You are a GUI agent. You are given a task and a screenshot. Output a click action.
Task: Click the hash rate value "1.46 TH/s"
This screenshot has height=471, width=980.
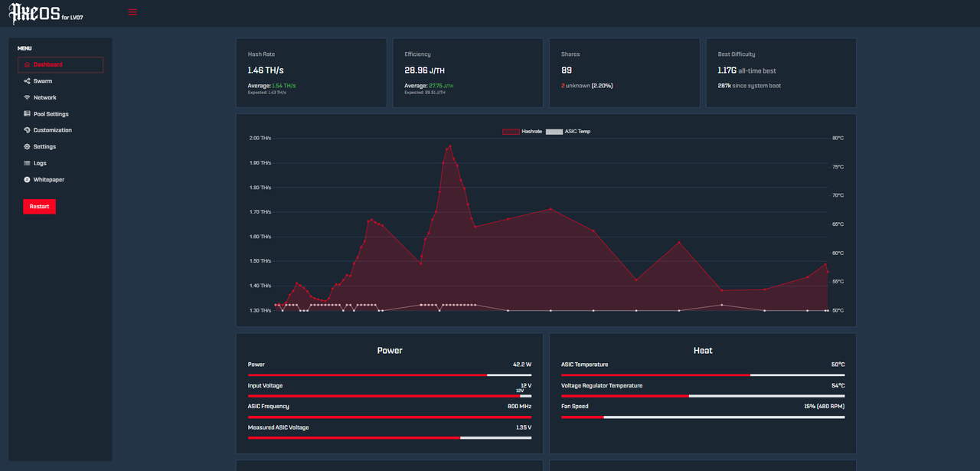265,70
